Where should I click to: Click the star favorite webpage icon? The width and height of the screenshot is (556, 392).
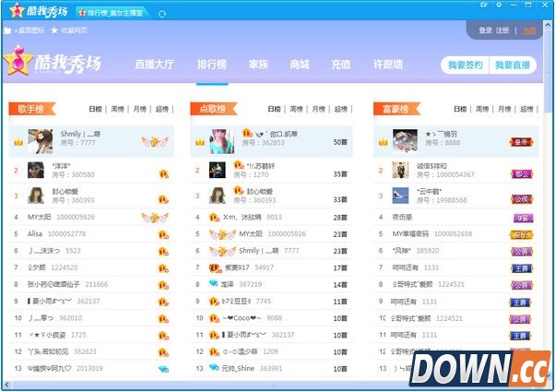pos(54,30)
